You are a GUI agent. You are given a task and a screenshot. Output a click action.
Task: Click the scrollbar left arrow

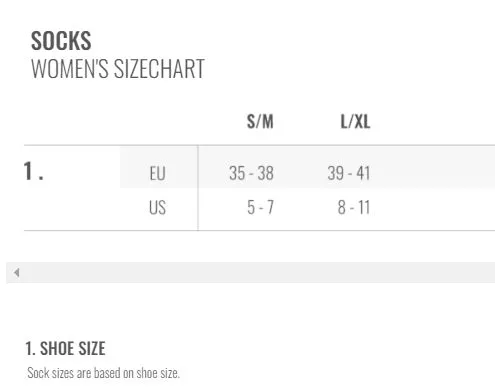pyautogui.click(x=16, y=273)
